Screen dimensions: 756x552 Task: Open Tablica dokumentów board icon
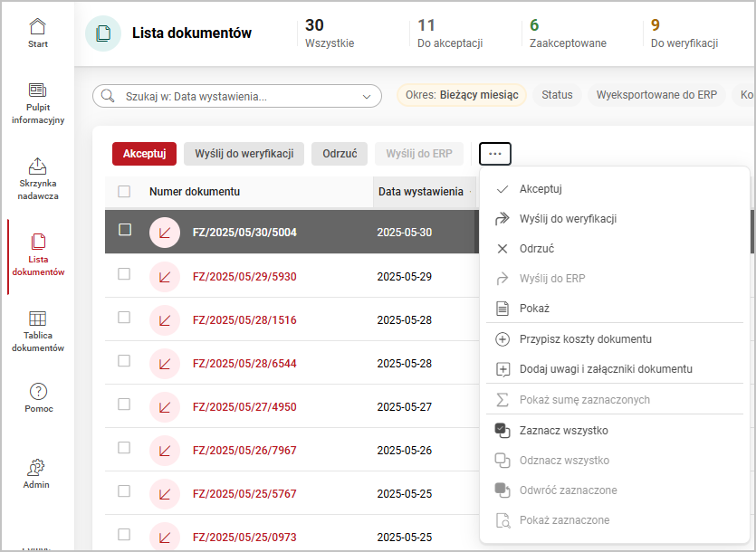pyautogui.click(x=38, y=319)
